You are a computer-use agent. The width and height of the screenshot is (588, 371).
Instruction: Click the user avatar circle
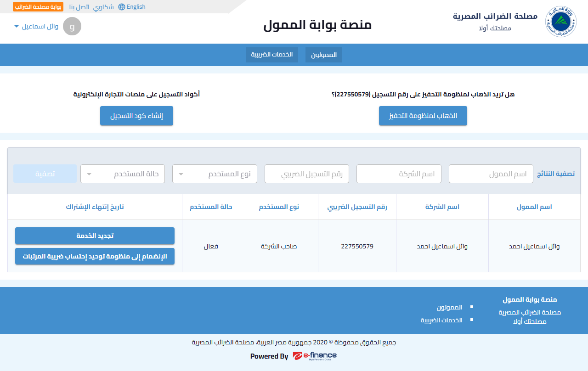(x=72, y=26)
